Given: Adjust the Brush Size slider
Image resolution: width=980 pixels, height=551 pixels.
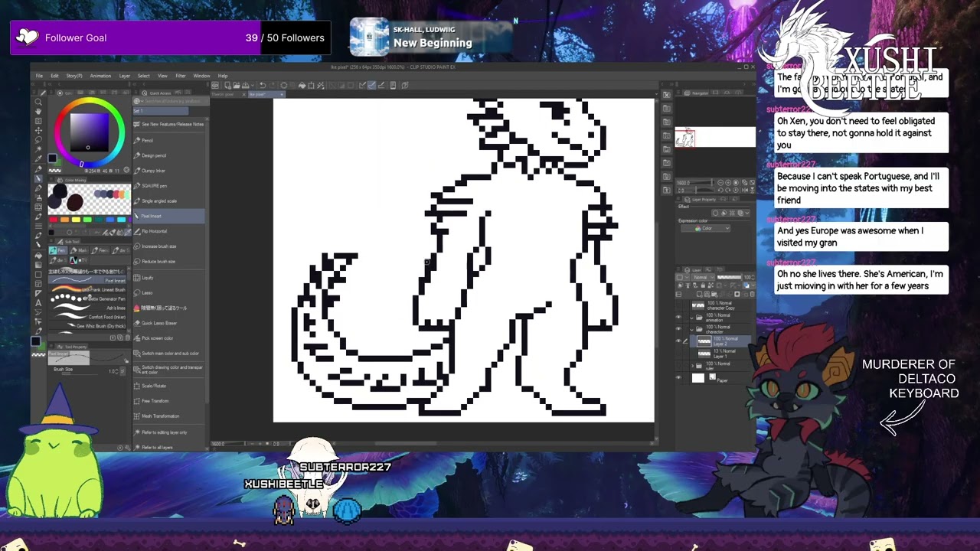Looking at the screenshot, I should pyautogui.click(x=80, y=374).
